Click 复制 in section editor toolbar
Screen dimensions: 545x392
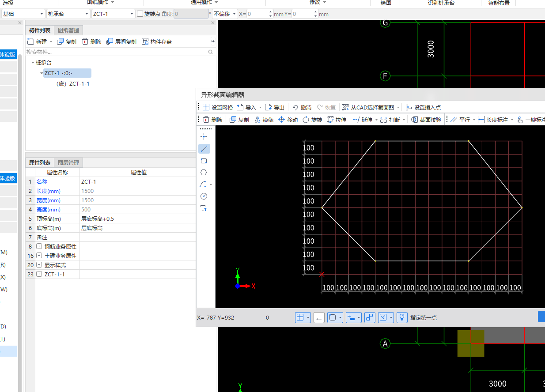239,120
